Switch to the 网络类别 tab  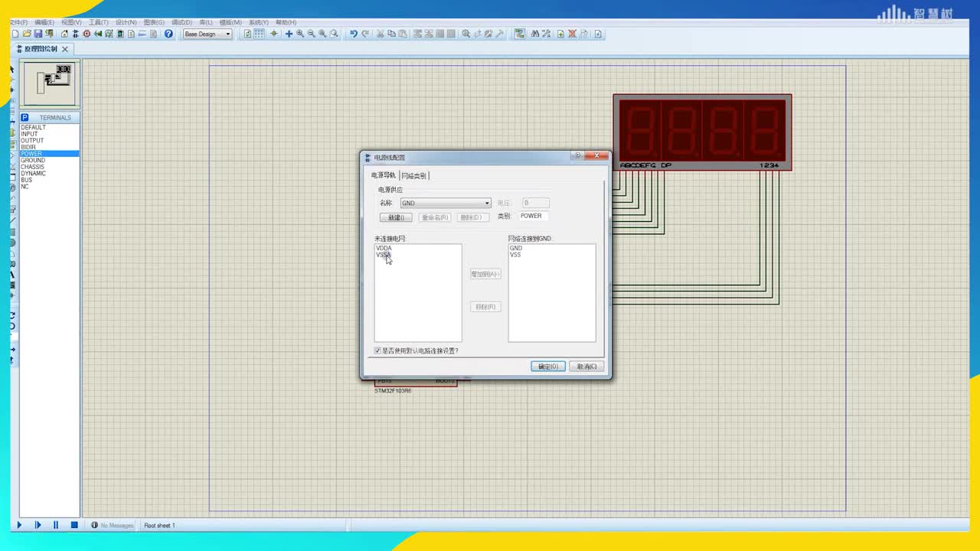(414, 175)
